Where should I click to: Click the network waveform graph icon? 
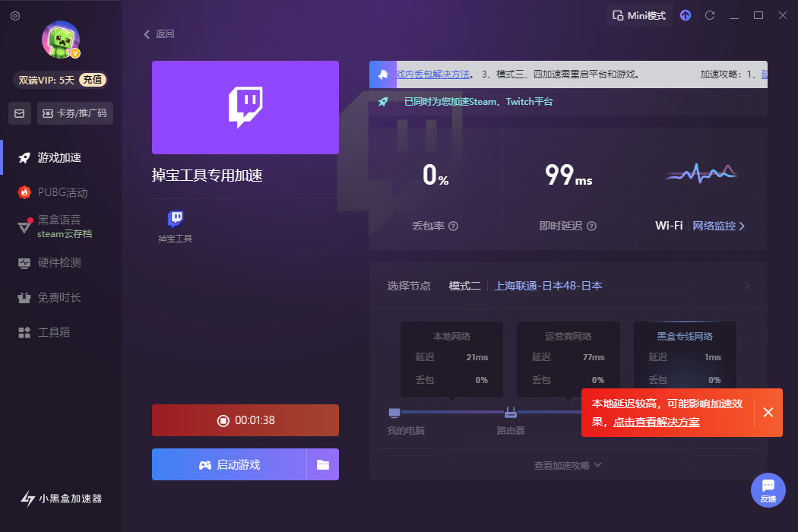pyautogui.click(x=701, y=173)
